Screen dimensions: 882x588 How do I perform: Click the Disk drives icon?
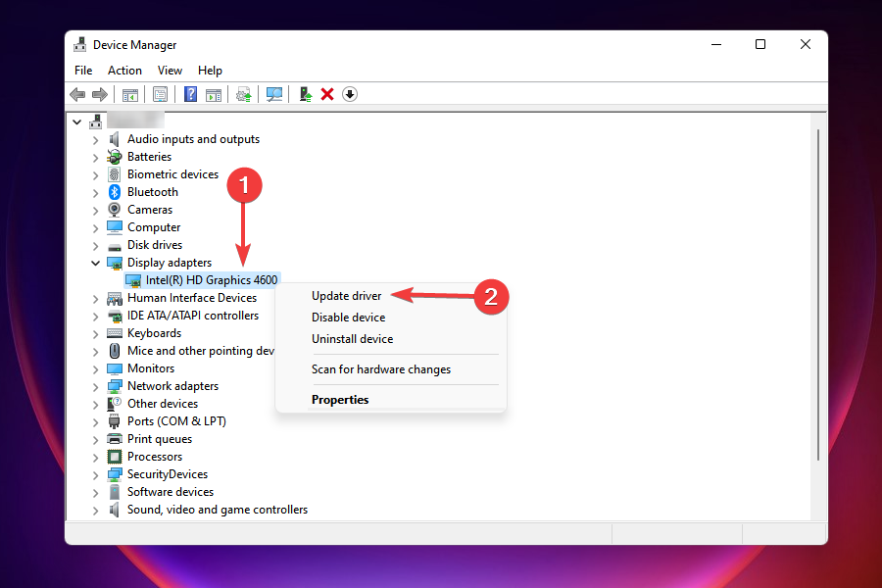pos(115,246)
